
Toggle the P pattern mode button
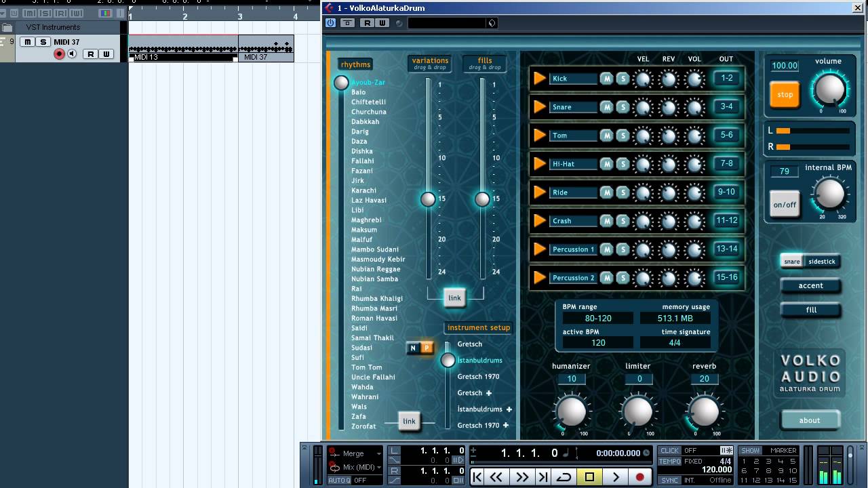[x=427, y=348]
